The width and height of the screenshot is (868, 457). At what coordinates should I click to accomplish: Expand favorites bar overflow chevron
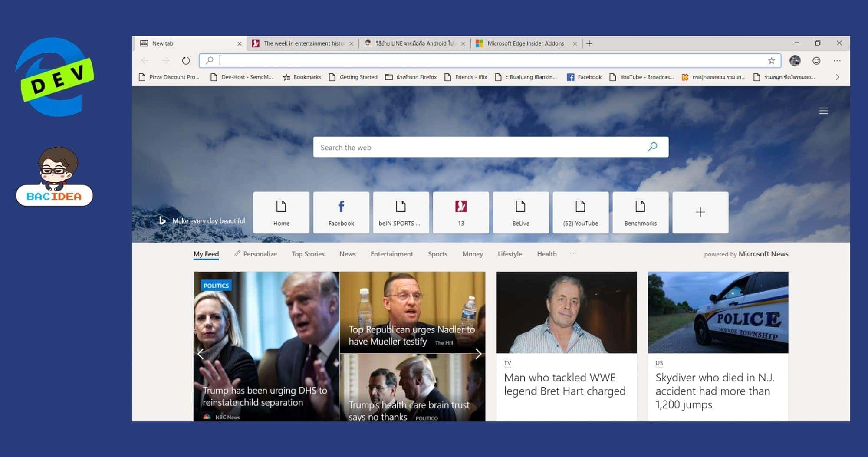coord(837,77)
